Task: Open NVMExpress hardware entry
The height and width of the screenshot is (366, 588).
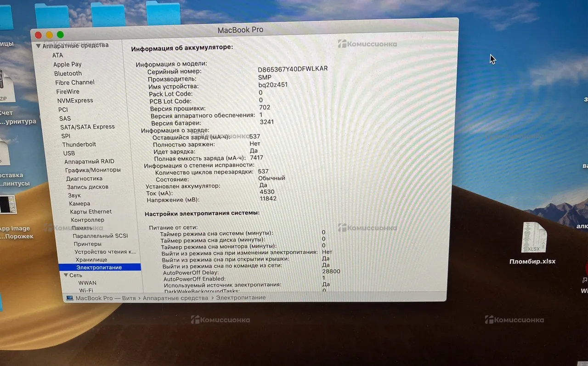Action: pos(75,100)
